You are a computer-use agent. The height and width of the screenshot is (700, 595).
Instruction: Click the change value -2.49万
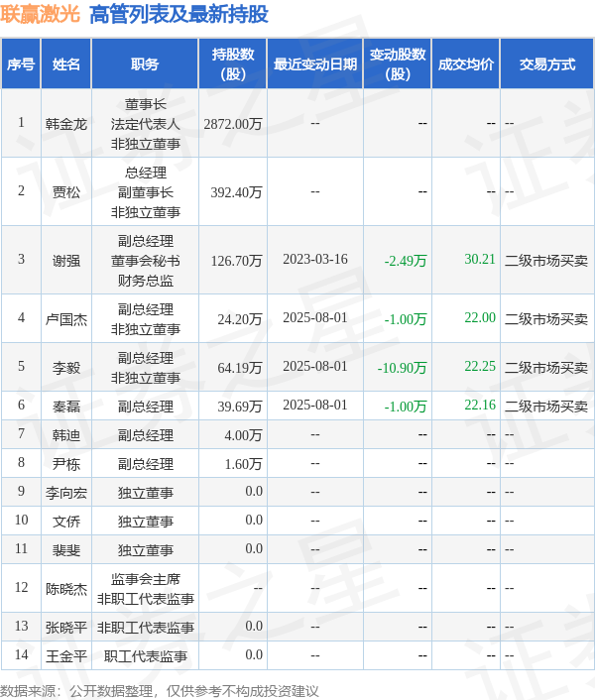[406, 260]
